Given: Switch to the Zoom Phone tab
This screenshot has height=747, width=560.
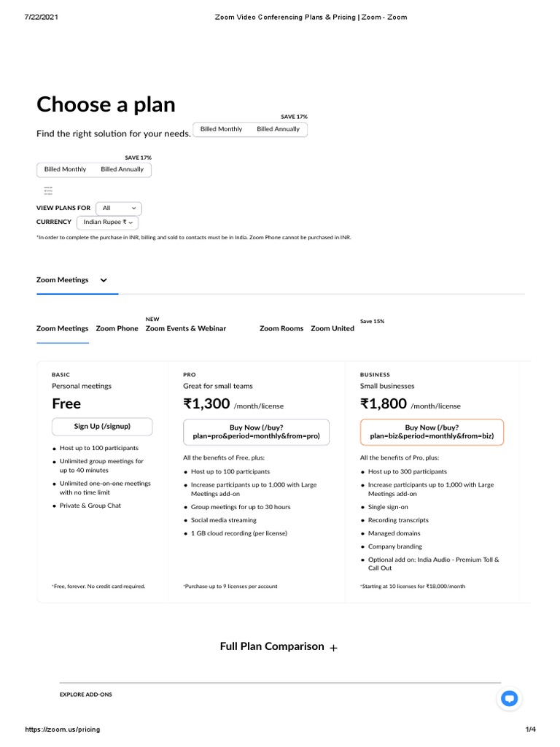Looking at the screenshot, I should click(x=117, y=328).
